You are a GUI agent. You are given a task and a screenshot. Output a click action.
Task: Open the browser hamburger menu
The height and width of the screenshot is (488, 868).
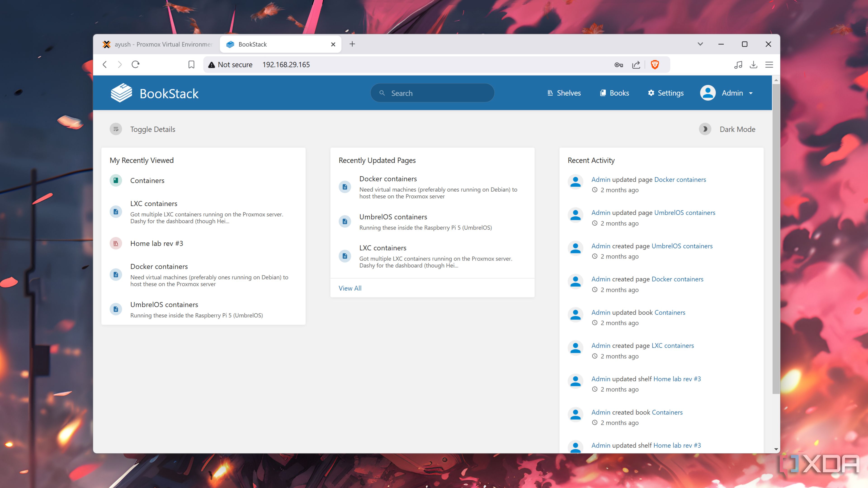pos(769,65)
